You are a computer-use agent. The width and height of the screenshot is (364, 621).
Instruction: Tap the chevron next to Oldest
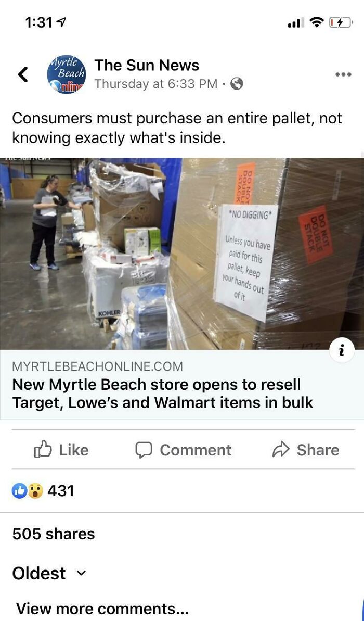tap(81, 573)
